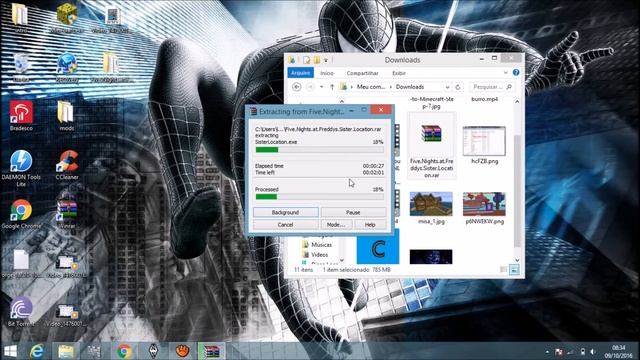Open WinRAR desktop shortcut
640x360 pixels.
67,214
